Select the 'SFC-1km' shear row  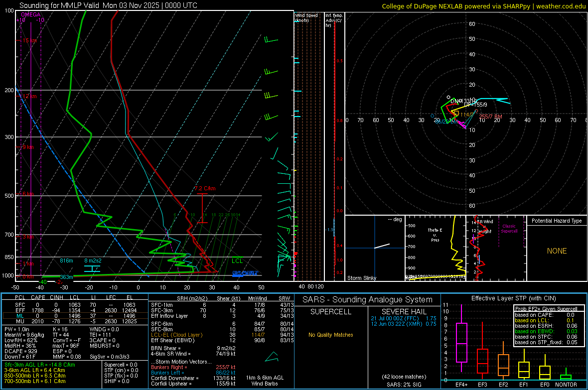pyautogui.click(x=221, y=305)
